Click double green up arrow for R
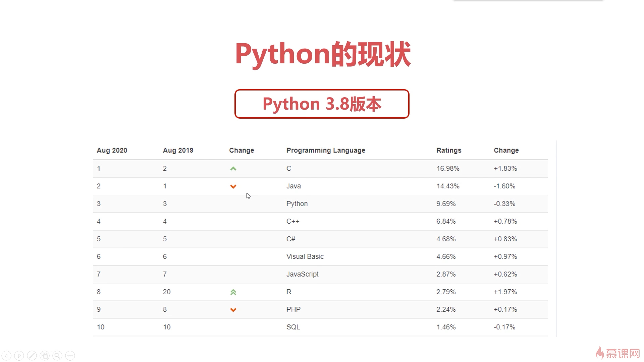The image size is (644, 362). click(x=233, y=292)
